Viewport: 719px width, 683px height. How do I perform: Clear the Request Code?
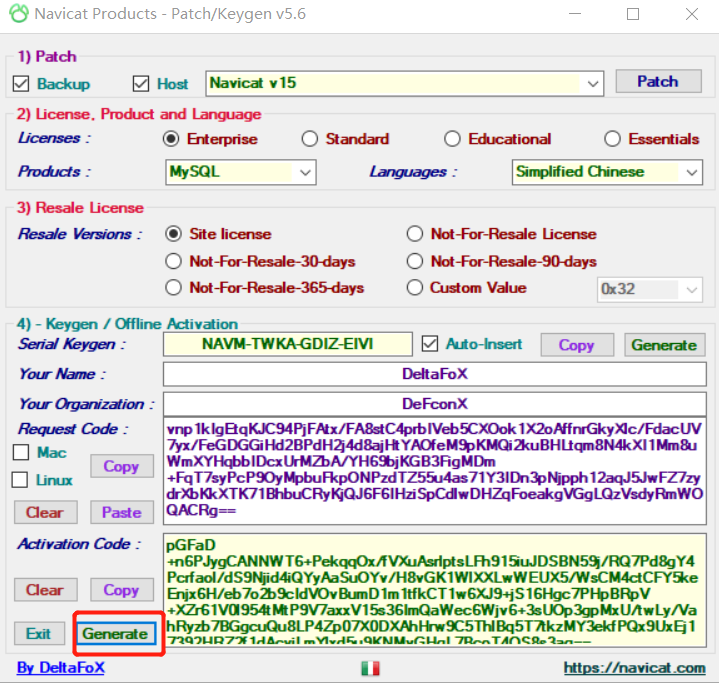[45, 512]
